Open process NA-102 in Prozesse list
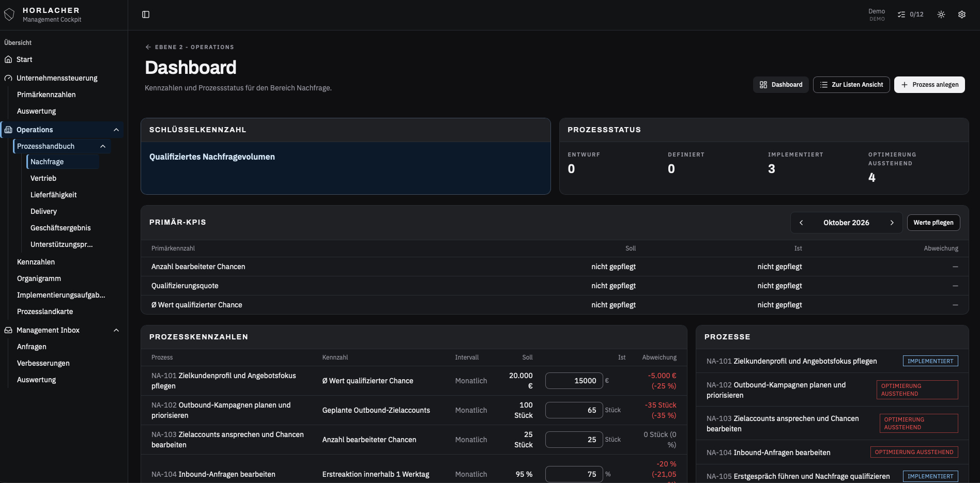 click(x=776, y=390)
